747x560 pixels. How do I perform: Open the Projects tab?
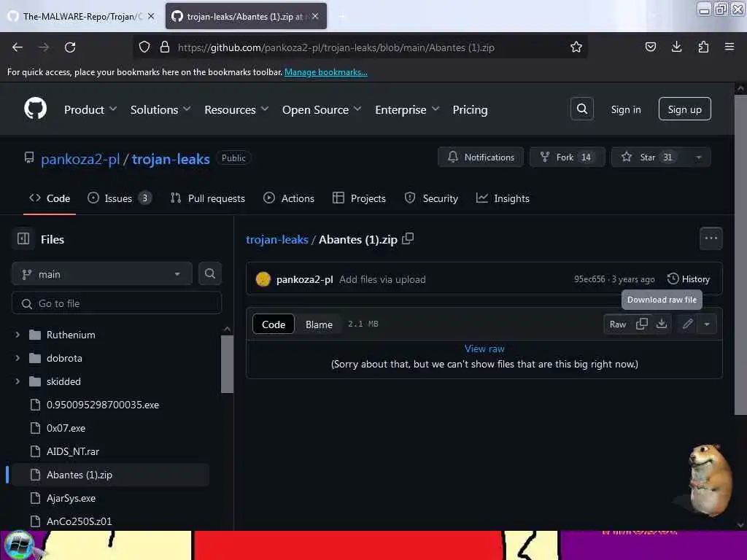click(359, 198)
